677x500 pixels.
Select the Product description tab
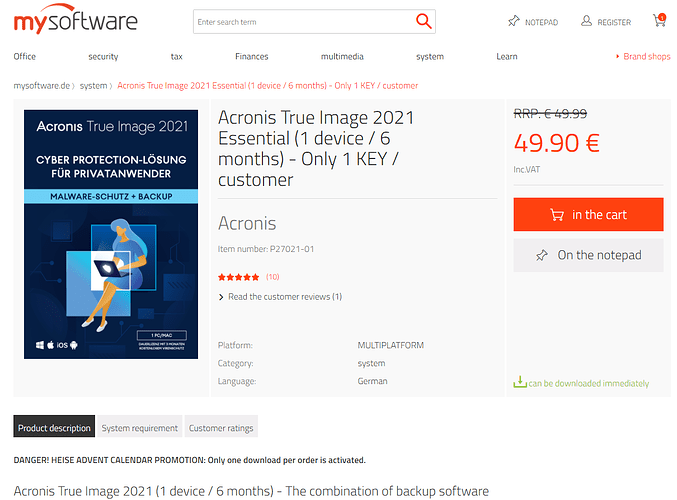coord(54,426)
